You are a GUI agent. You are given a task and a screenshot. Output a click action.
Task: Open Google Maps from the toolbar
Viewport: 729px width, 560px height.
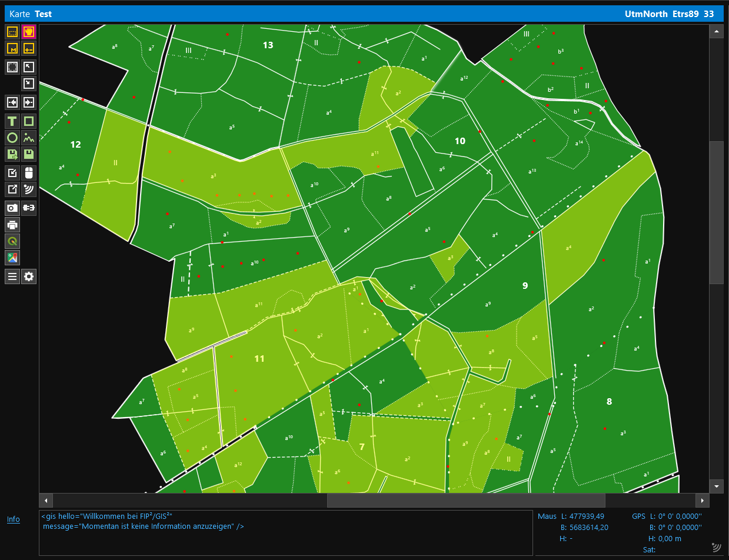pyautogui.click(x=12, y=258)
